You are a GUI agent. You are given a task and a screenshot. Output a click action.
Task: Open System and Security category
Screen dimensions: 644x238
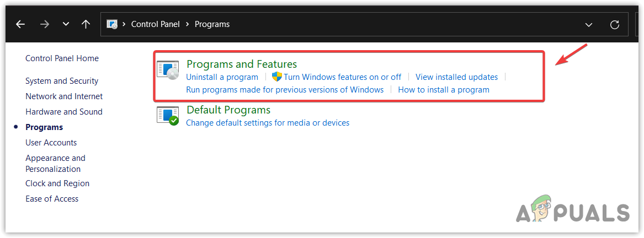click(62, 81)
